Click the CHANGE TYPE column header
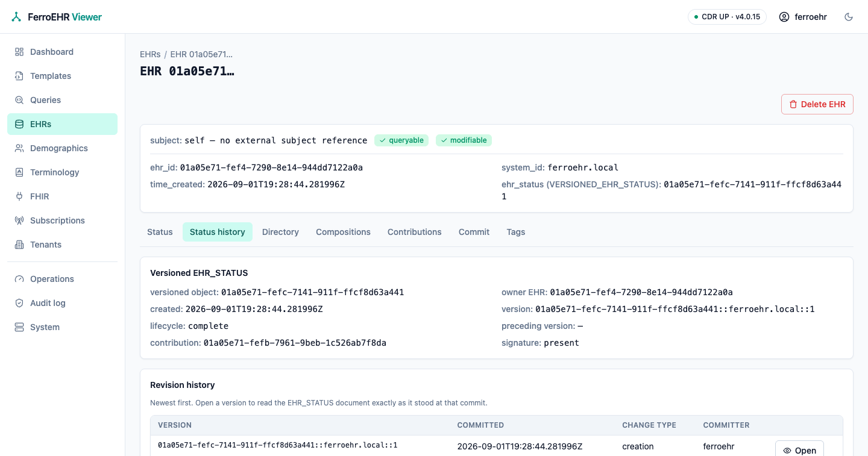868x456 pixels. point(649,425)
